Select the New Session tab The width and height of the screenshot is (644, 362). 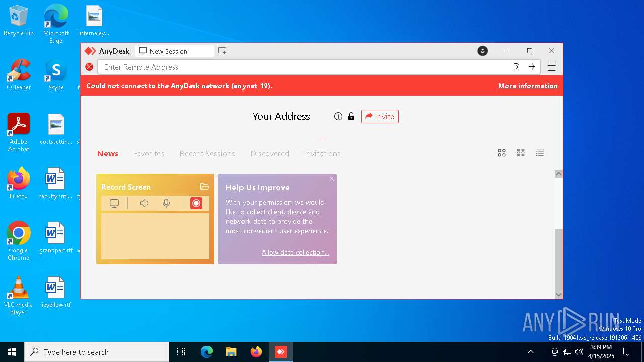point(174,51)
